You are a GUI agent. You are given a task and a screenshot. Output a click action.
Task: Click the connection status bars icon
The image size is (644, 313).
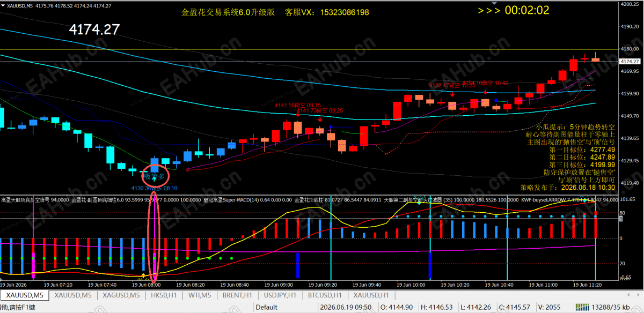click(582, 307)
